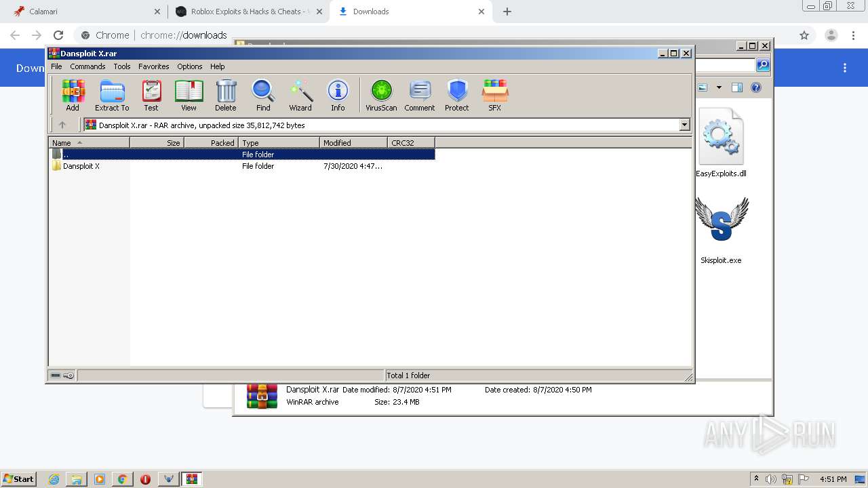Toggle the Explorer preview pane icon
Viewport: 868px width, 488px height.
[737, 87]
